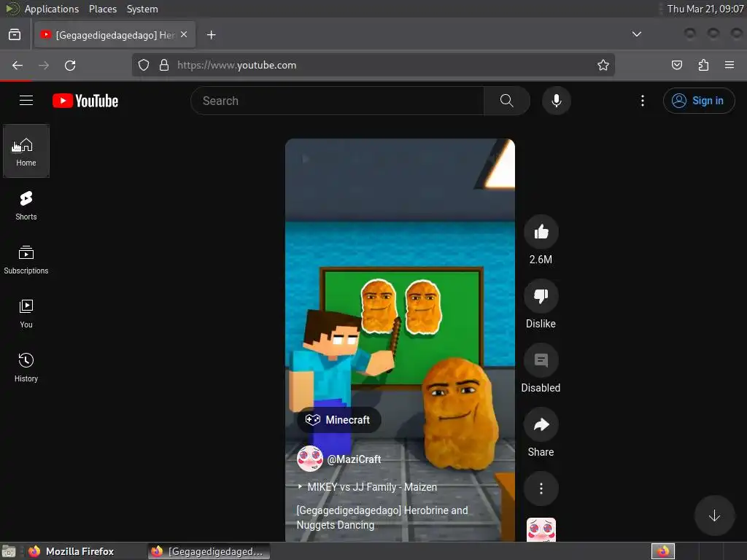Click the YouTube logo
The image size is (747, 560).
(x=85, y=101)
